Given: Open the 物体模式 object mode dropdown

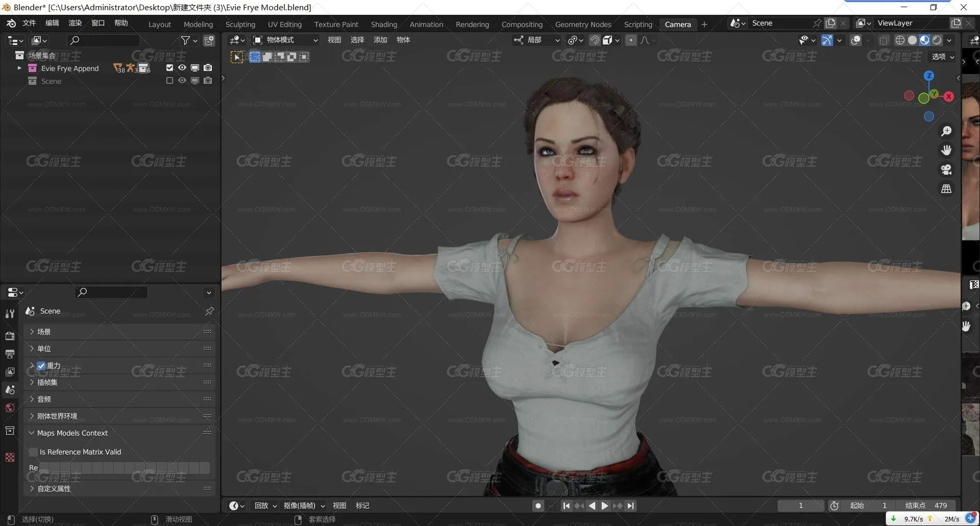Looking at the screenshot, I should click(x=286, y=40).
